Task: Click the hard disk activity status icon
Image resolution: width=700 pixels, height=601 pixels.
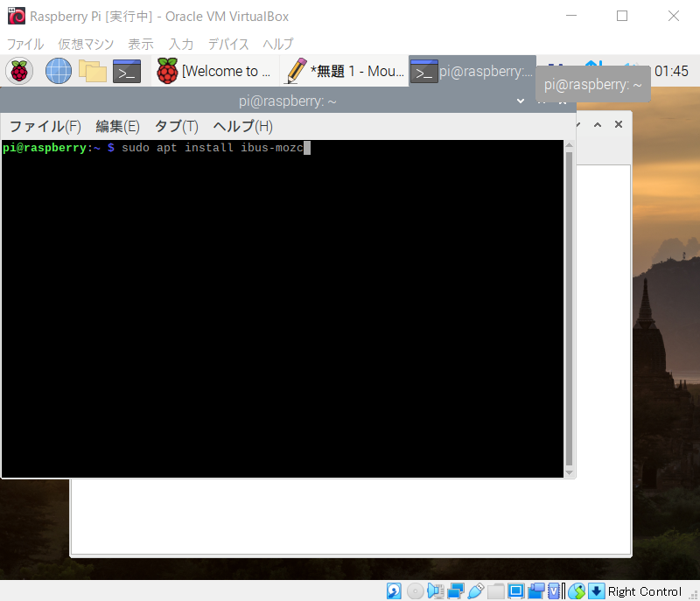Action: pos(394,591)
